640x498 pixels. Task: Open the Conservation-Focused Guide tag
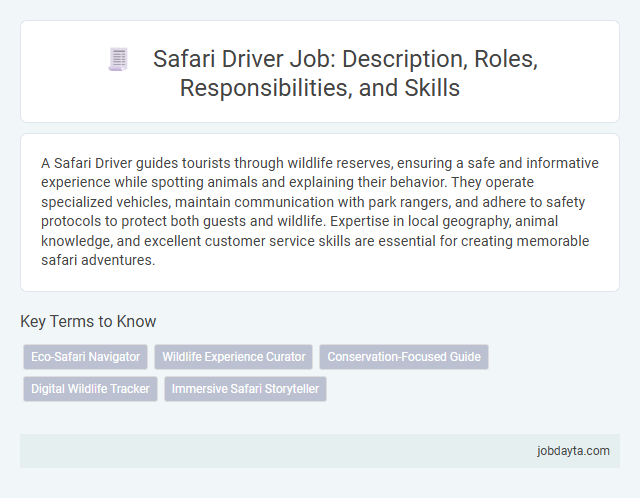click(x=404, y=357)
